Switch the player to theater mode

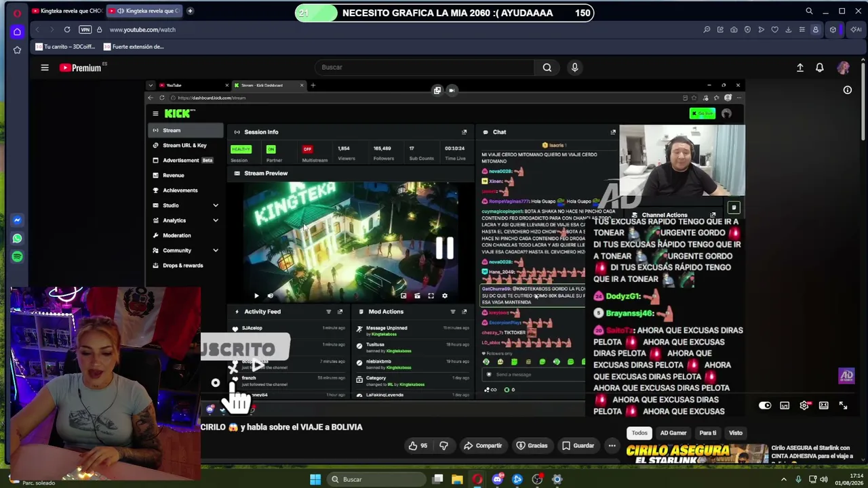coord(823,406)
